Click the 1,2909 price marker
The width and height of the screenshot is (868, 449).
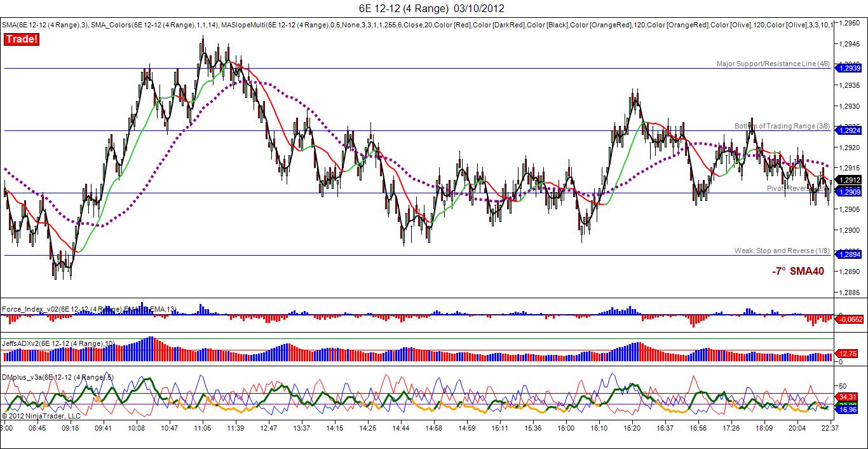point(850,191)
